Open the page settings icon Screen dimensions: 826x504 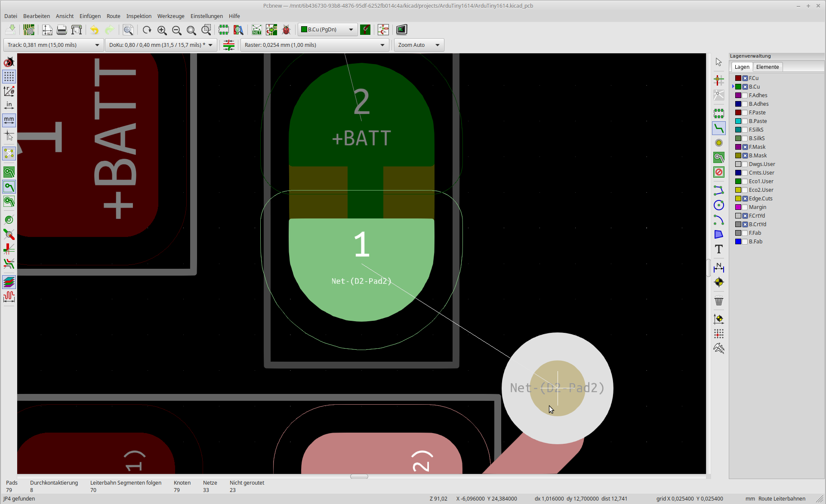47,30
